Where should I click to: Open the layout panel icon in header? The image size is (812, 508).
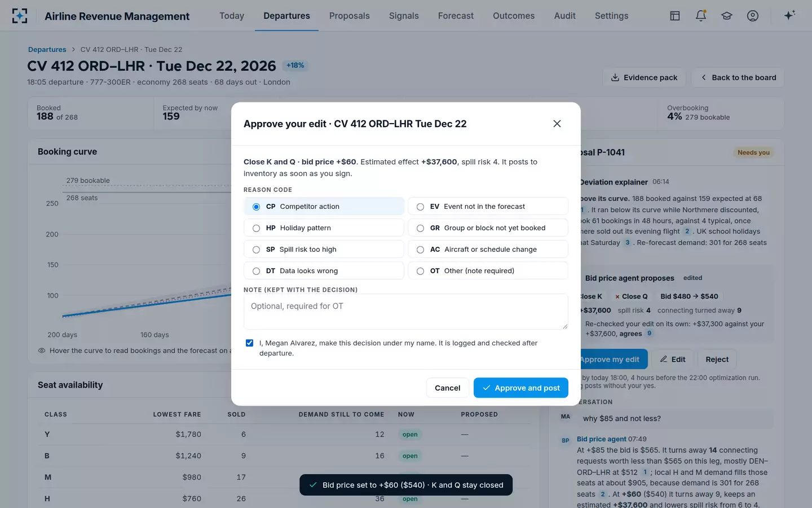coord(675,16)
